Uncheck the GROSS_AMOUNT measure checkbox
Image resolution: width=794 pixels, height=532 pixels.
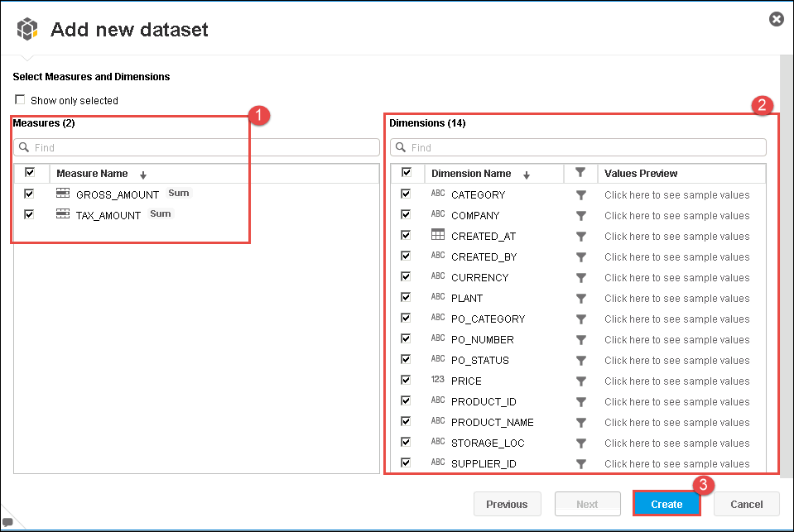point(30,194)
